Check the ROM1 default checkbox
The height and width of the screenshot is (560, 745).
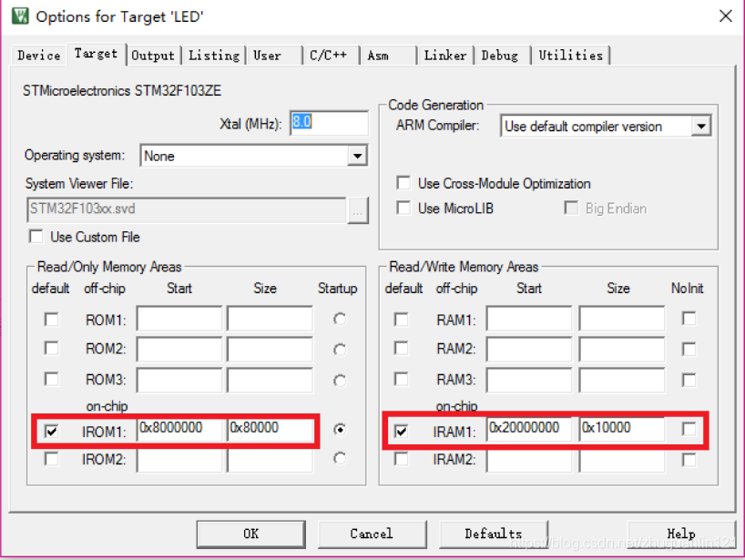pos(51,320)
